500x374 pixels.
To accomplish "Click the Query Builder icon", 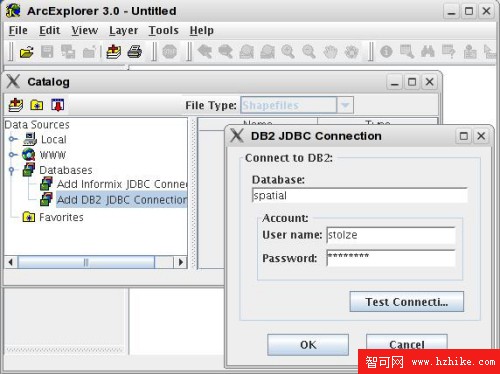I will coord(449,52).
